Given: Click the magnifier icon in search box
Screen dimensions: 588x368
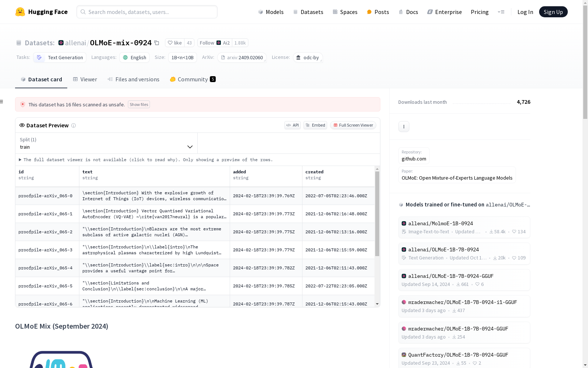Looking at the screenshot, I should tap(83, 12).
